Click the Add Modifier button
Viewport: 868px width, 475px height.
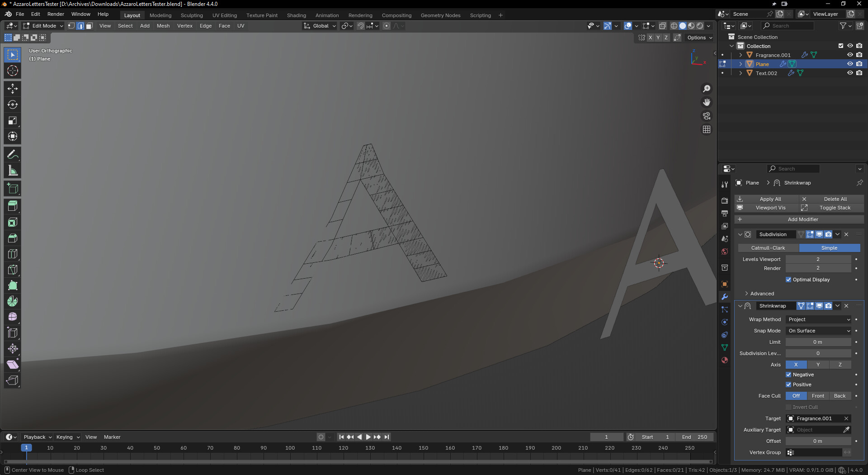pyautogui.click(x=799, y=219)
